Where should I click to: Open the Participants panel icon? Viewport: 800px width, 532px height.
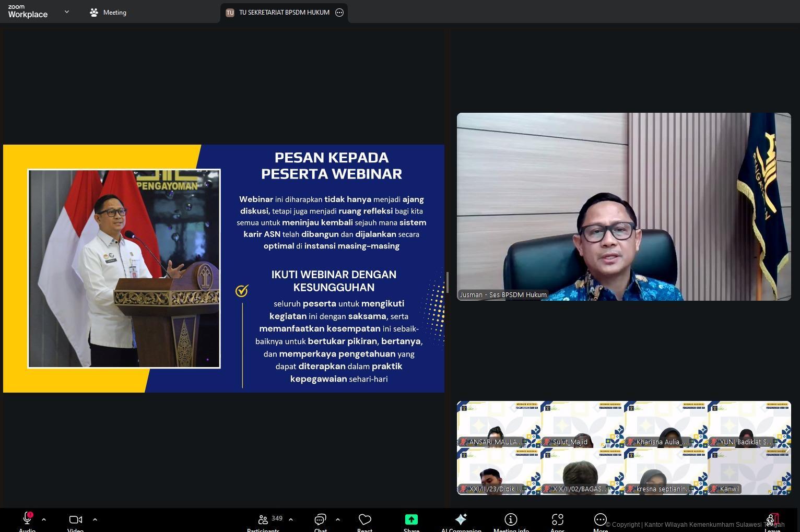click(263, 519)
